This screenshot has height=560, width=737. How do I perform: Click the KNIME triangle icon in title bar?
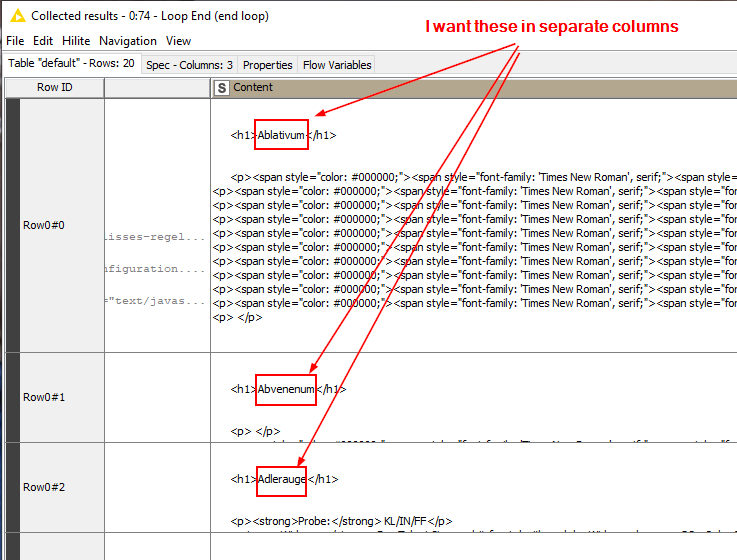(17, 16)
